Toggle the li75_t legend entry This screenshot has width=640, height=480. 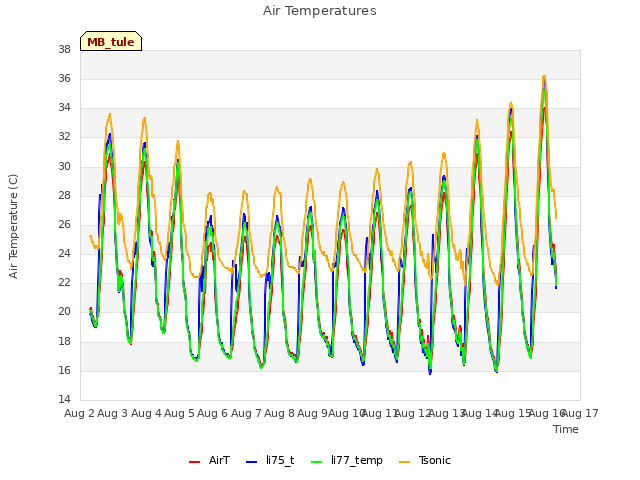[x=270, y=460]
